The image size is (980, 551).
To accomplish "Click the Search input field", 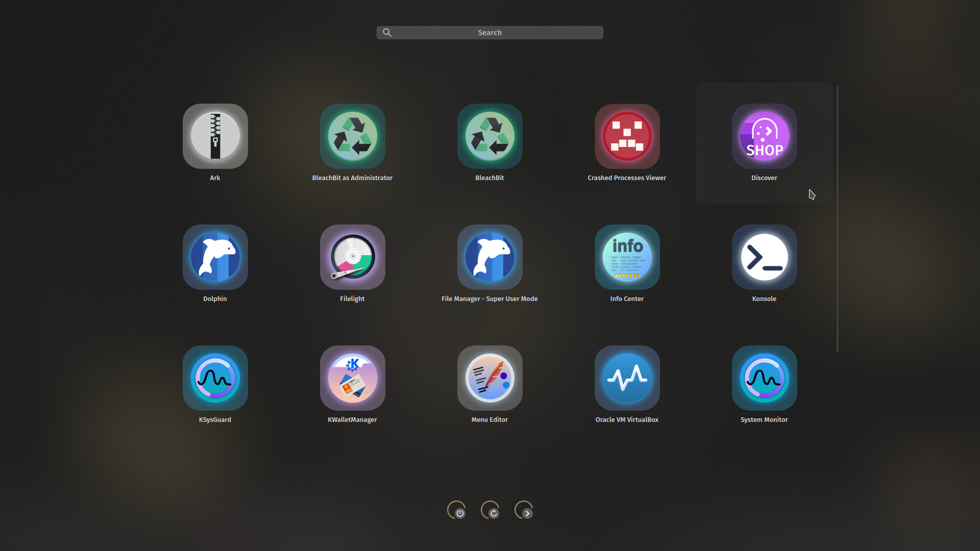I will click(489, 33).
